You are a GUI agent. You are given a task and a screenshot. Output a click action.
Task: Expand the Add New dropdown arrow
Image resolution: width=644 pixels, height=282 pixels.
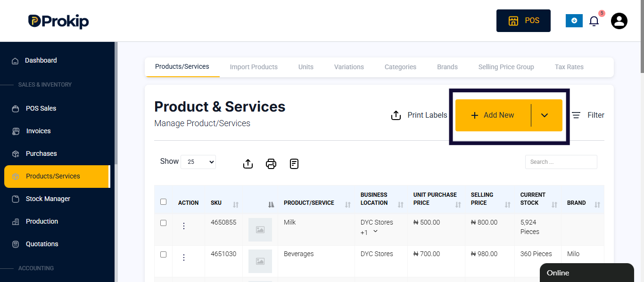coord(545,115)
